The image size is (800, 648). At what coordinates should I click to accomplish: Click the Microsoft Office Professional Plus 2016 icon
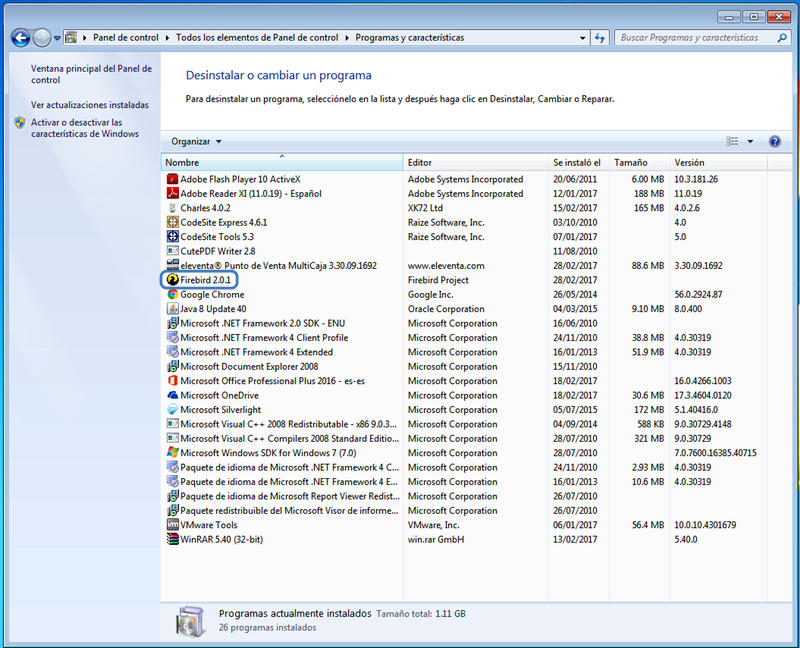pyautogui.click(x=172, y=381)
